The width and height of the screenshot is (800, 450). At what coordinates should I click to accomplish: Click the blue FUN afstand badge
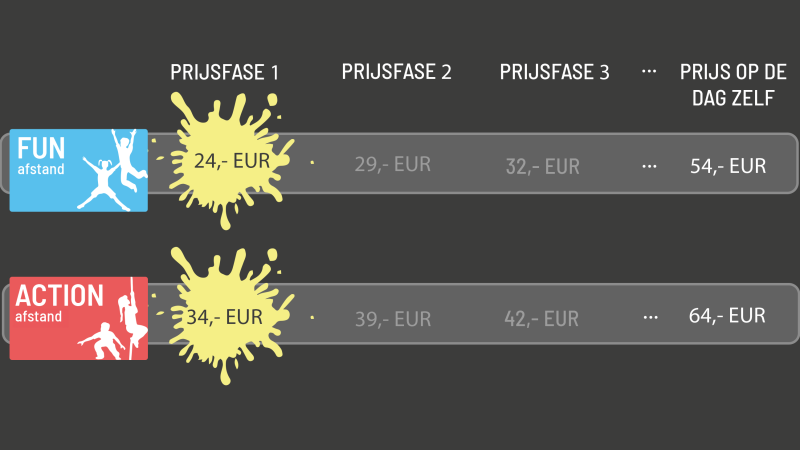pos(79,170)
